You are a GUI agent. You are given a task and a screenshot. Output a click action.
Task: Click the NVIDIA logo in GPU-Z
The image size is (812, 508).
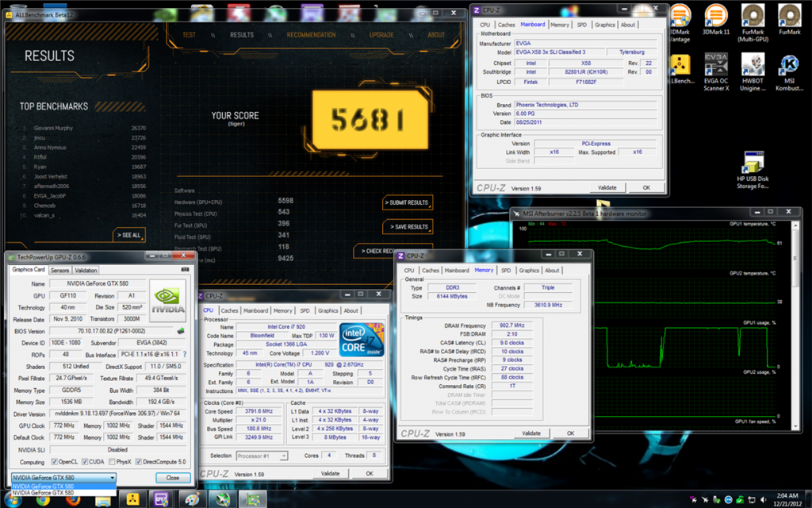(168, 300)
